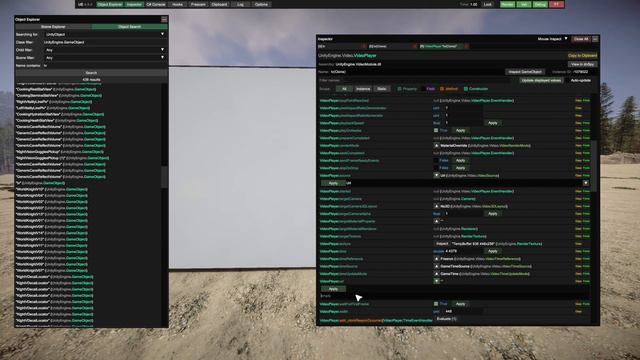This screenshot has width=640, height=360.
Task: Select "tv" GameObject in results
Action: 40,183
